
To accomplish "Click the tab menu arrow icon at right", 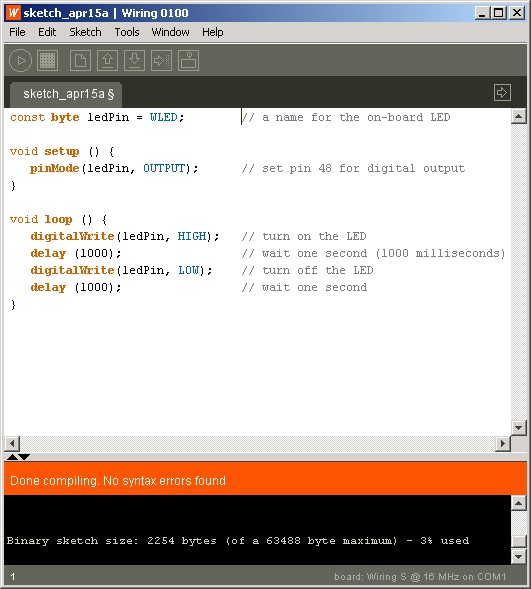I will click(x=502, y=92).
